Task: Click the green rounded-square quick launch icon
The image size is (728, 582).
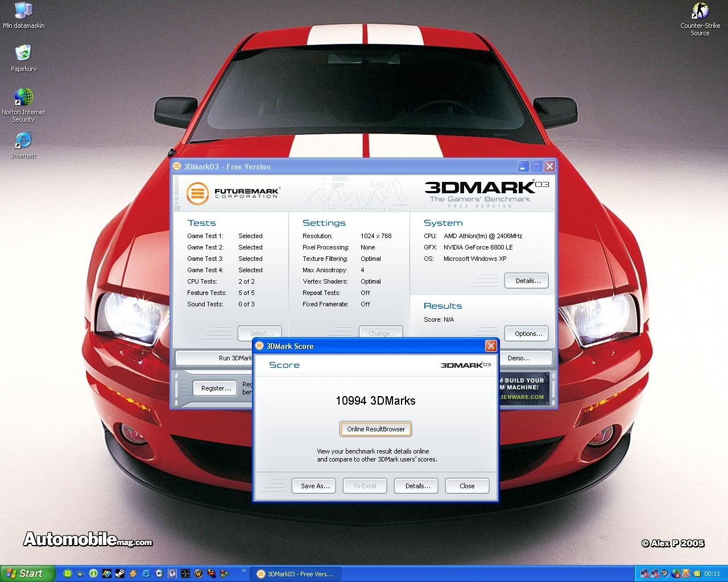Action: tap(68, 573)
